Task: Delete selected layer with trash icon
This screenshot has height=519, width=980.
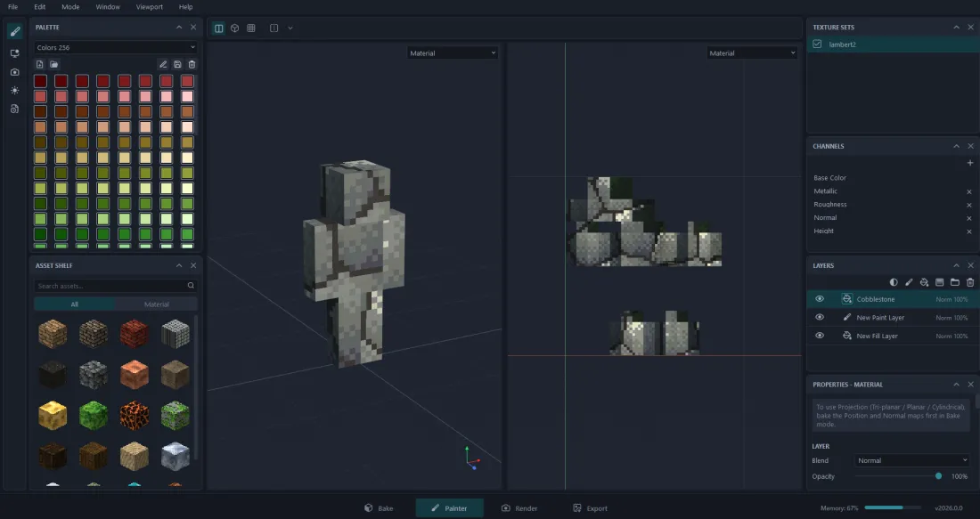Action: tap(970, 282)
